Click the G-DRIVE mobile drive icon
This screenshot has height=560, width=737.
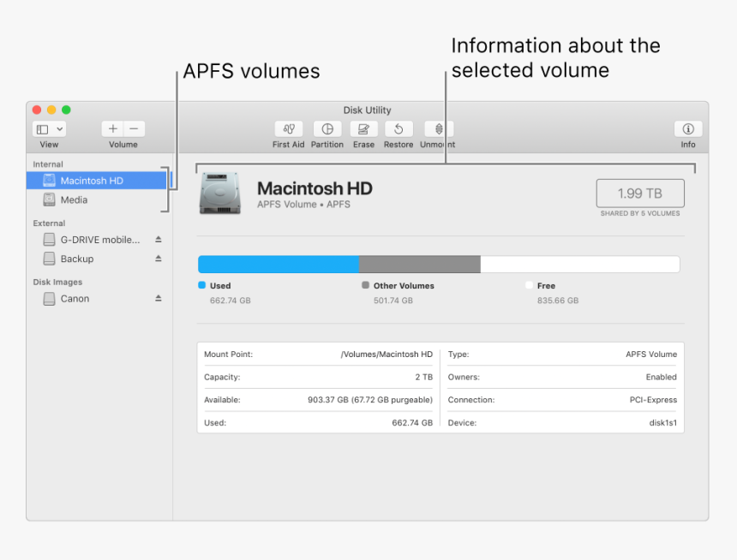pos(49,240)
